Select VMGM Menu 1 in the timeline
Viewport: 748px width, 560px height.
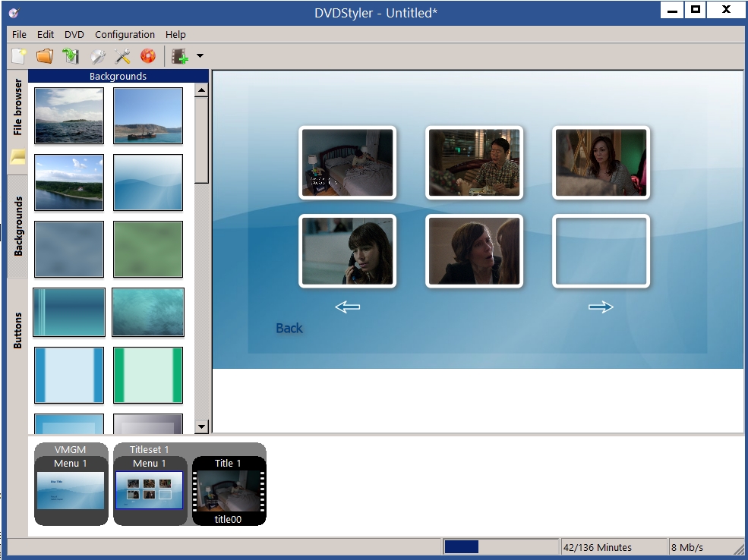point(71,490)
